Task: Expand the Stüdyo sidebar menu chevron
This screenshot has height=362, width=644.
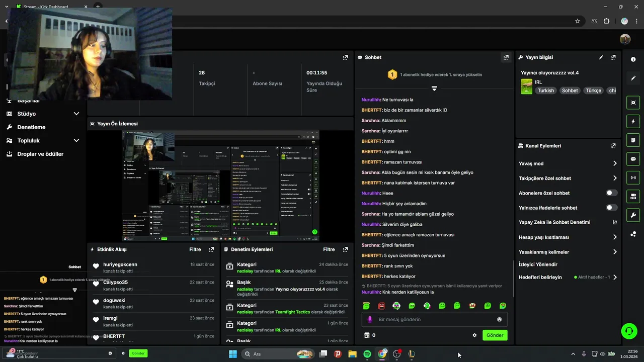Action: click(x=76, y=114)
